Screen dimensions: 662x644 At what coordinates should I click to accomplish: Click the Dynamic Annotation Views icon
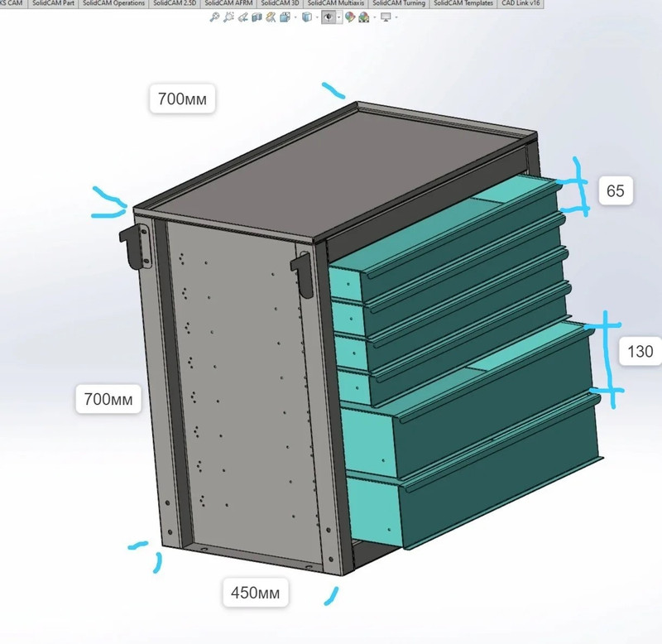click(271, 17)
